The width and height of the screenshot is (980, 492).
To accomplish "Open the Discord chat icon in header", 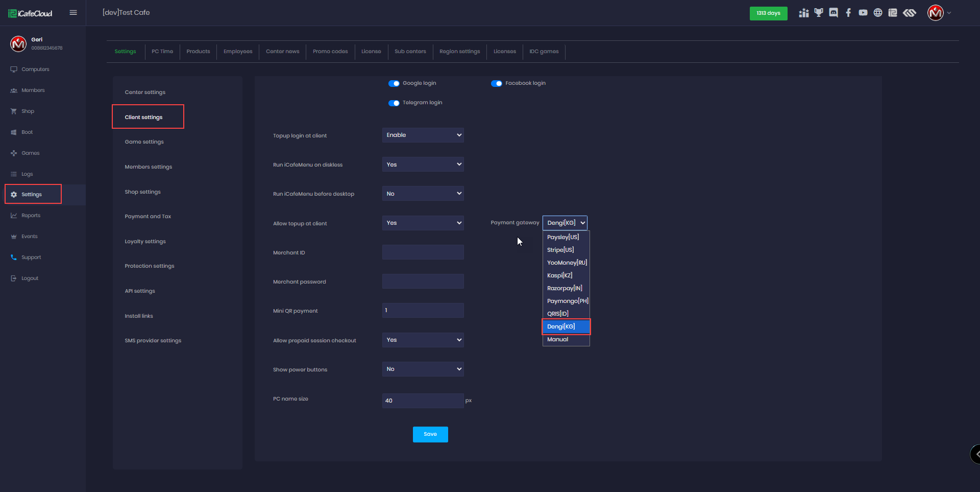I will [834, 13].
